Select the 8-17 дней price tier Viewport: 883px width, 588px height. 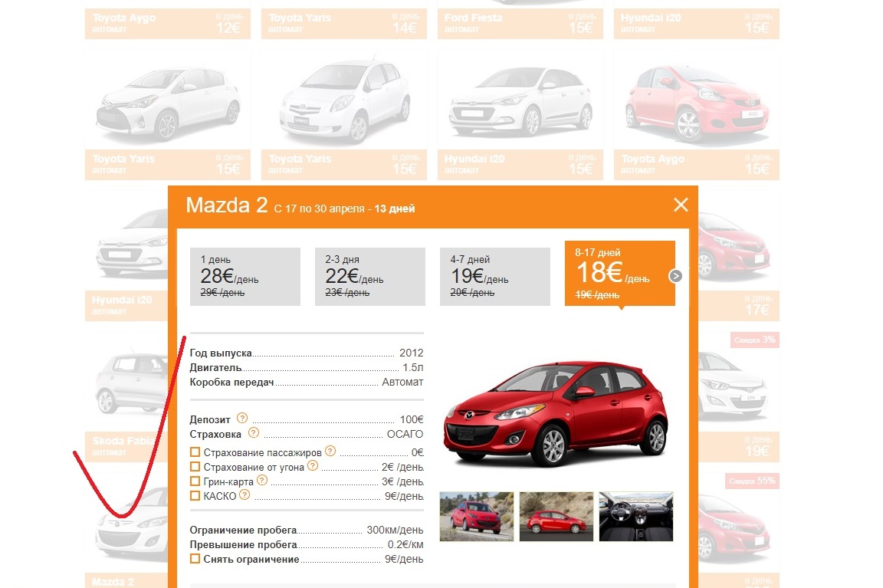pyautogui.click(x=620, y=274)
